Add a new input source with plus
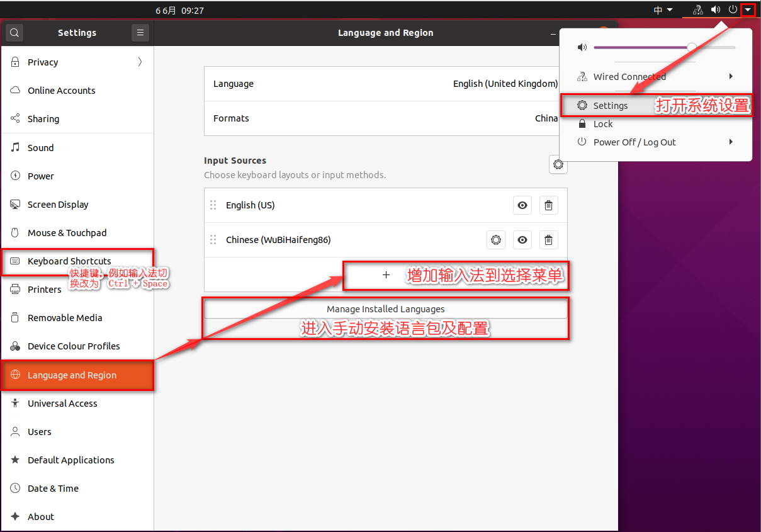The width and height of the screenshot is (761, 532). 386,275
